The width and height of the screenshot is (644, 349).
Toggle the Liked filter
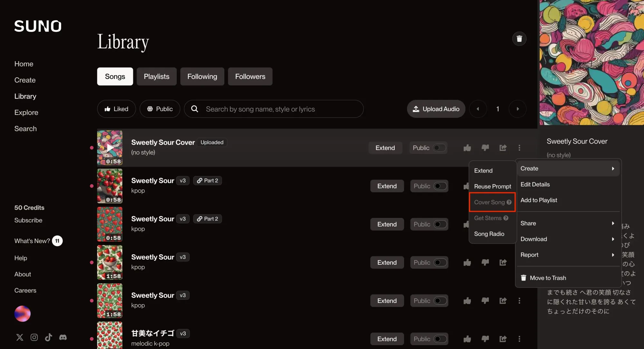click(x=116, y=109)
